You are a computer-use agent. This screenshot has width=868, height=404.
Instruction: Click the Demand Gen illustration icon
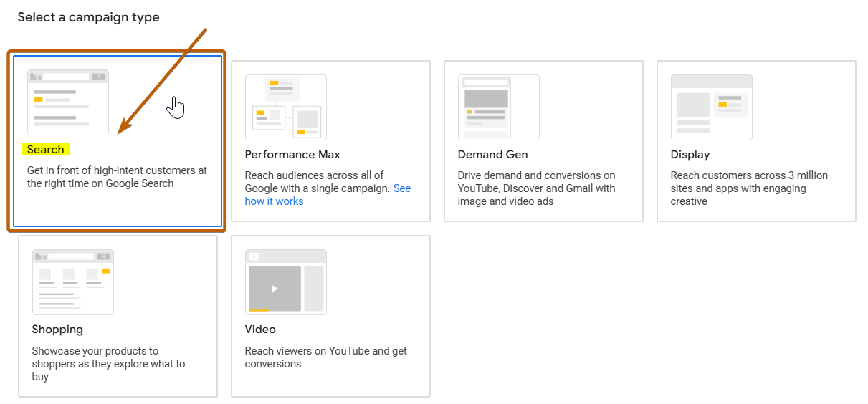click(498, 107)
